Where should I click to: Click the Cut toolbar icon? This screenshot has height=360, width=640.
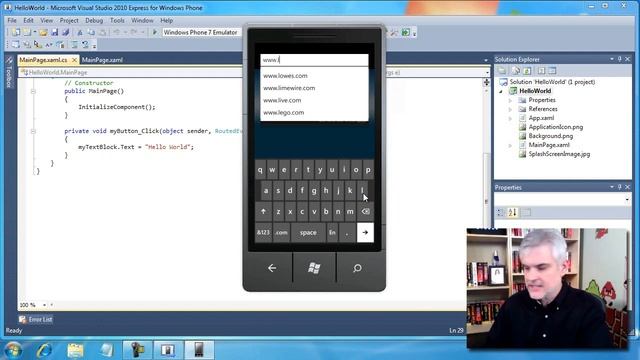[x=80, y=32]
